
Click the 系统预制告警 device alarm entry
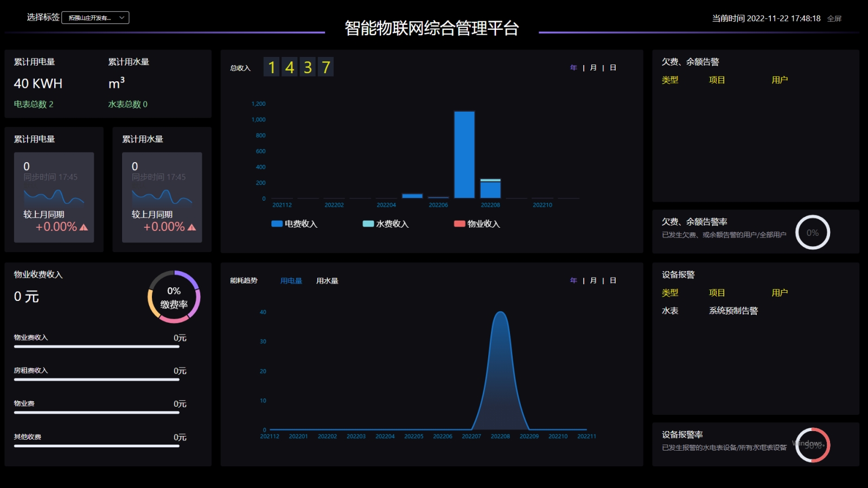[x=733, y=311]
